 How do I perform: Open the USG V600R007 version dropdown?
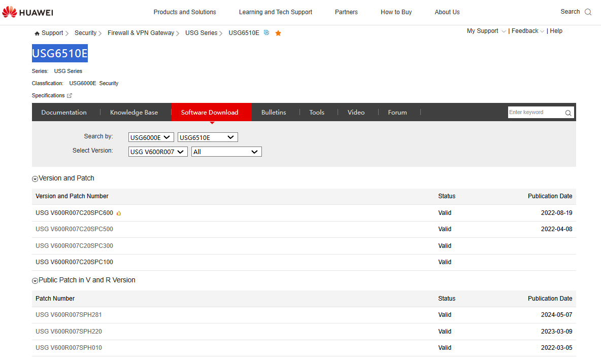pyautogui.click(x=158, y=152)
